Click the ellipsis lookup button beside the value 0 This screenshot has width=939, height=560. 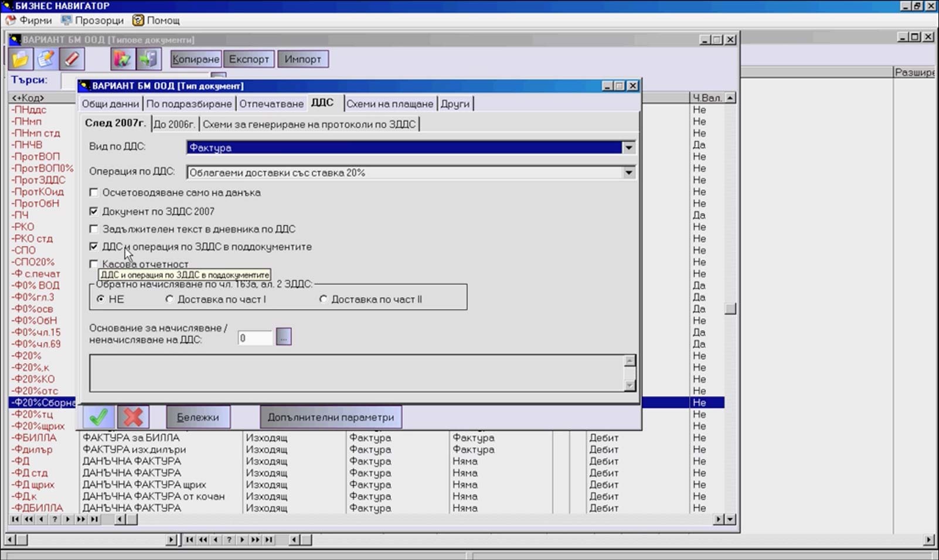[284, 337]
